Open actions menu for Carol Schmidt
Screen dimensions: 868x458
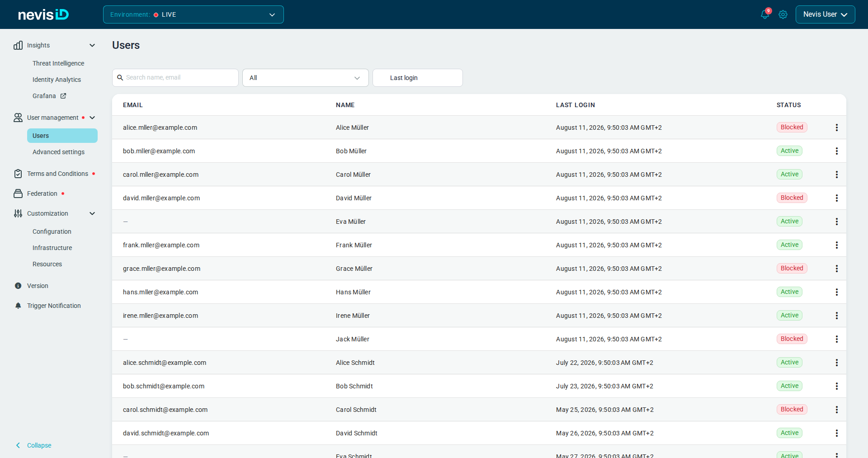837,410
